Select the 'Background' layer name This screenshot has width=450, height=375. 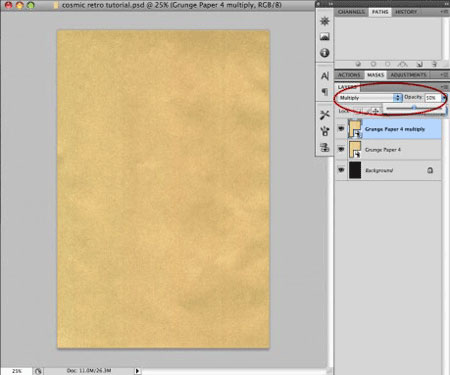click(x=379, y=170)
